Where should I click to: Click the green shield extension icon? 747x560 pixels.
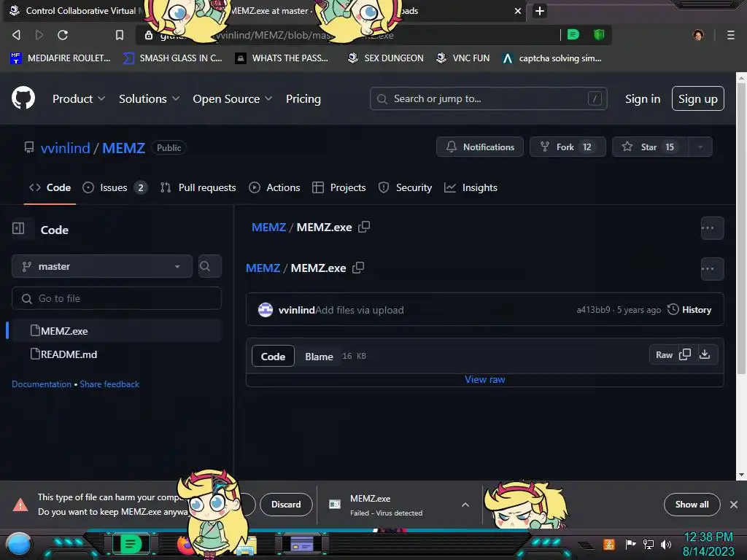click(x=599, y=35)
